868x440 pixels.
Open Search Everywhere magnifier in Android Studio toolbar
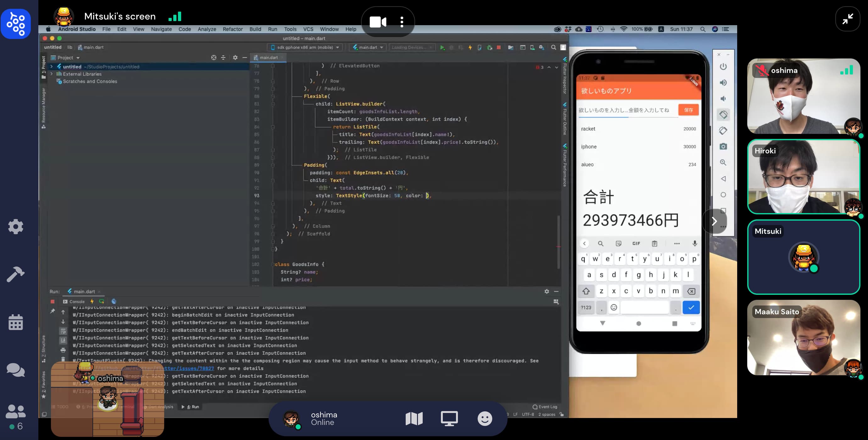point(553,47)
